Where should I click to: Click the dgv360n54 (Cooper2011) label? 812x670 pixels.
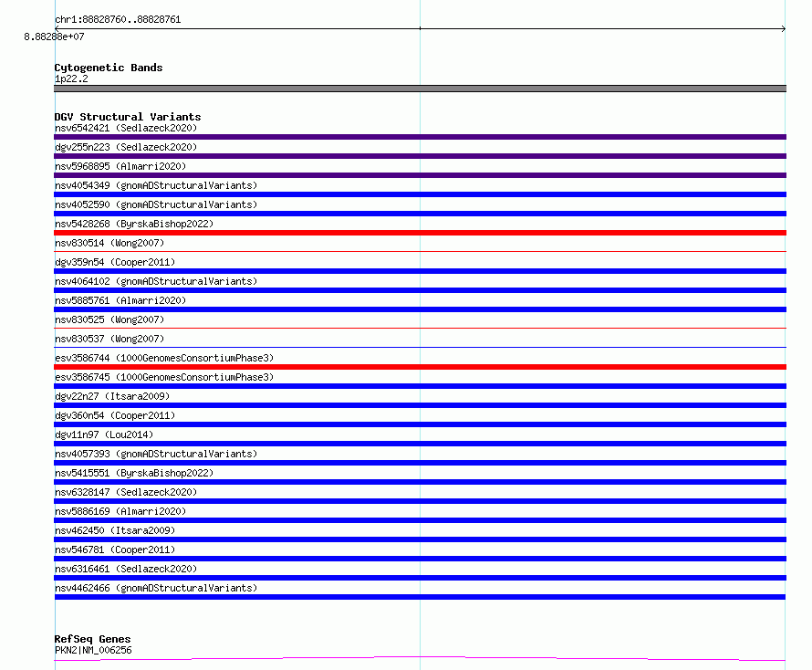(x=115, y=415)
